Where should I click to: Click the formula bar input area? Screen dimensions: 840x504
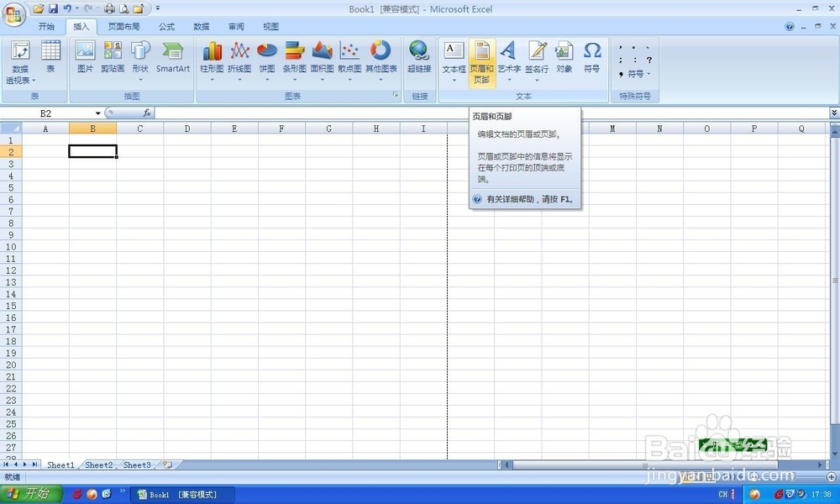click(491, 113)
